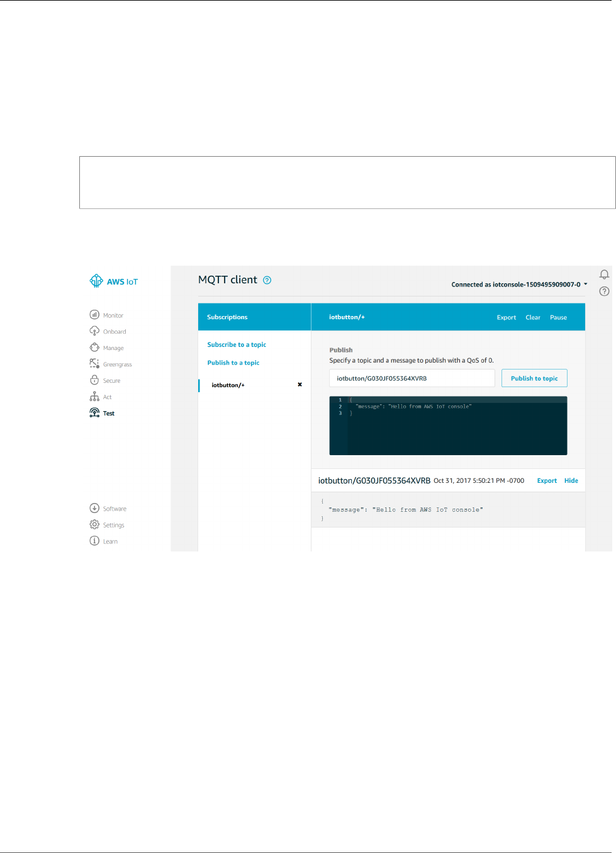
Task: Go to the Act menu item
Action: click(108, 397)
